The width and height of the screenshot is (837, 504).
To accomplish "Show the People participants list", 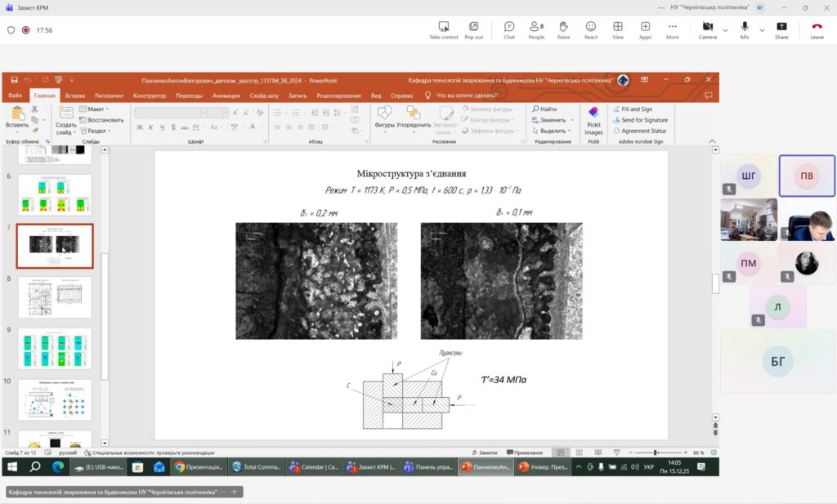I will pos(536,30).
